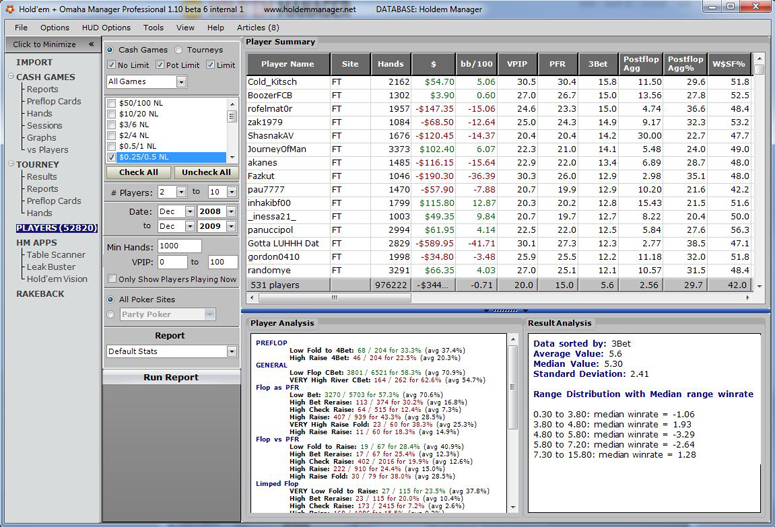The image size is (775, 527).
Task: Select the Gotta LUHHH Dat player row
Action: coord(498,244)
